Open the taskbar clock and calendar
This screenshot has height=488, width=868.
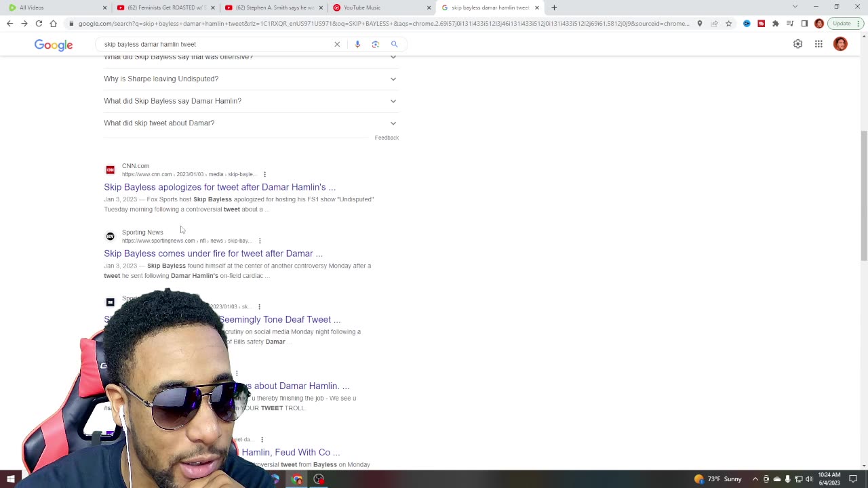(x=829, y=479)
